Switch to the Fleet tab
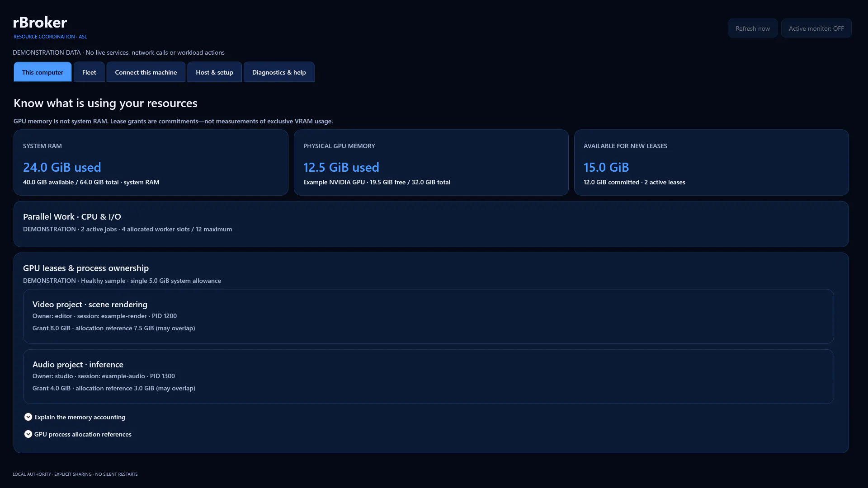The height and width of the screenshot is (488, 868). click(89, 72)
